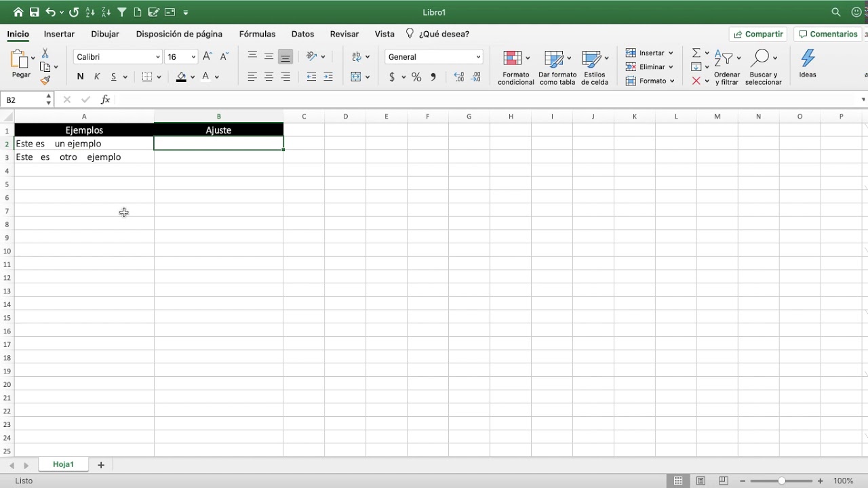This screenshot has width=868, height=488.
Task: Click the Formato cells button
Action: point(650,81)
